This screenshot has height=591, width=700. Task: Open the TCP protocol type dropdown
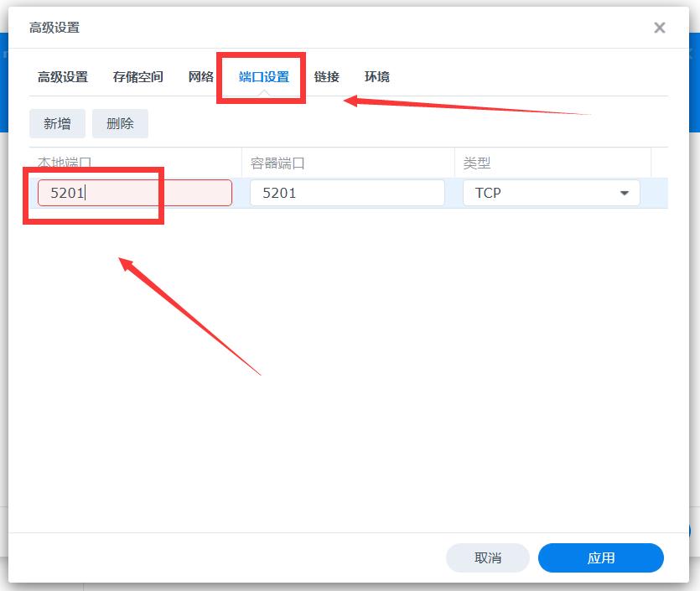coord(545,193)
